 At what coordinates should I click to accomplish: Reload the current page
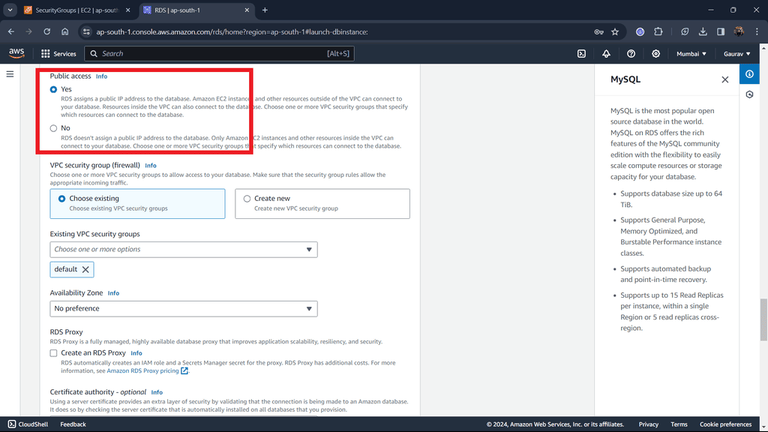(x=47, y=32)
